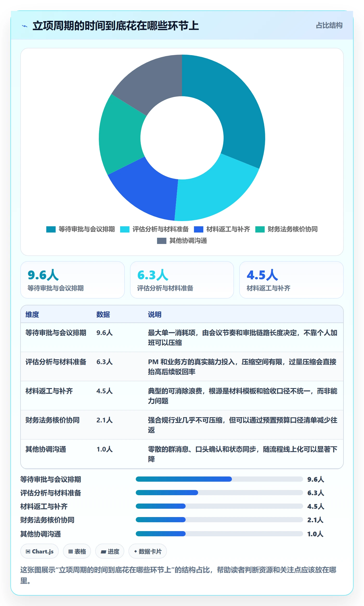Click progress bar for 其他协调沟通
The width and height of the screenshot is (364, 606).
coord(219,534)
